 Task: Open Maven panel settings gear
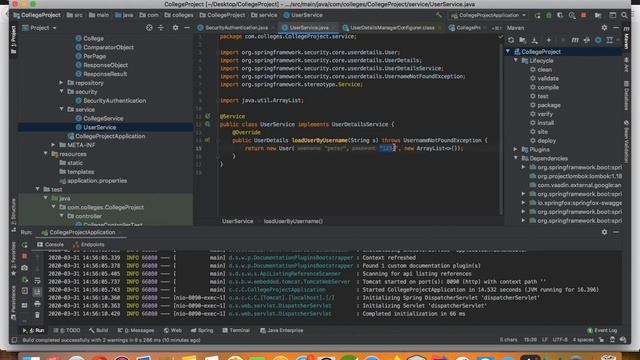pos(604,28)
